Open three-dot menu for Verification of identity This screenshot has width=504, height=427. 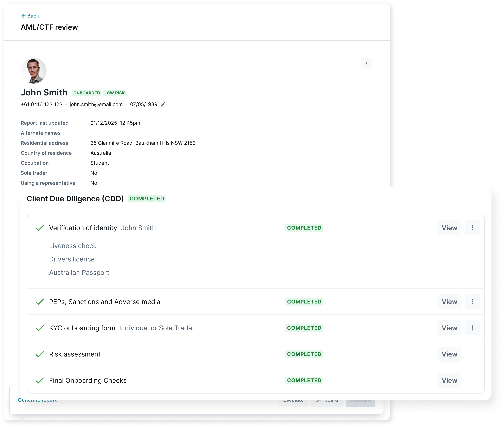(x=473, y=228)
